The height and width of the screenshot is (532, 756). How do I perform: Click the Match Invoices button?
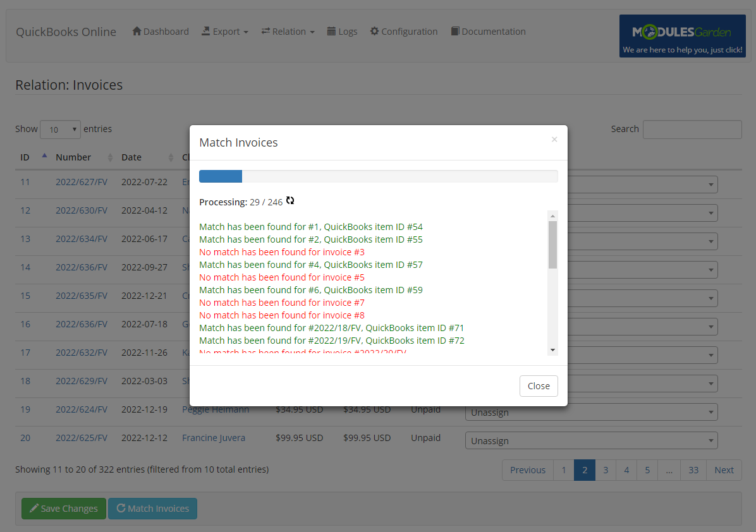[152, 509]
